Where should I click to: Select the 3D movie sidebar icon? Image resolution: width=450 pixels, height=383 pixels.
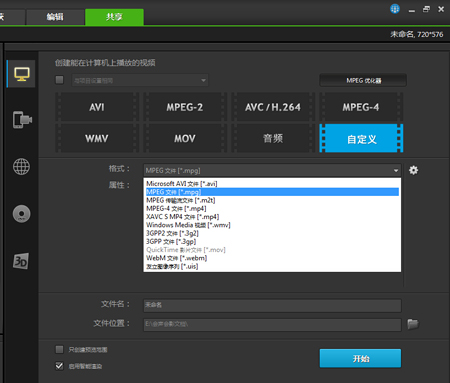(21, 261)
